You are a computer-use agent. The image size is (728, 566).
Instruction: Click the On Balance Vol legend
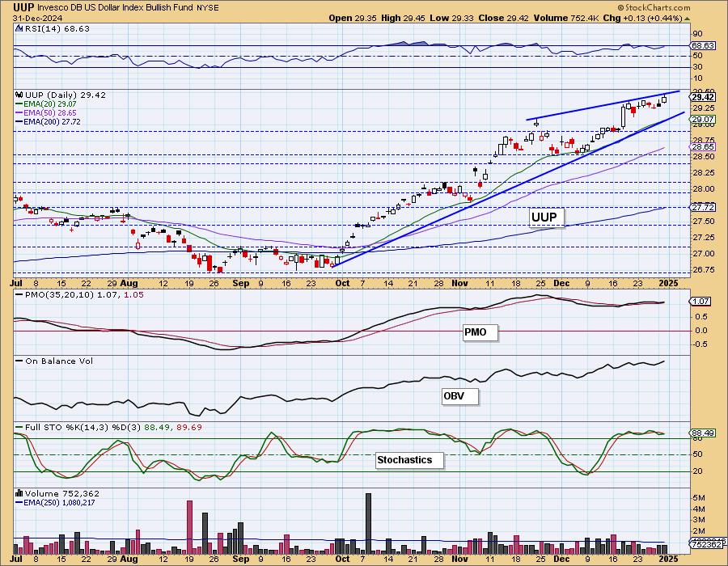click(x=59, y=361)
